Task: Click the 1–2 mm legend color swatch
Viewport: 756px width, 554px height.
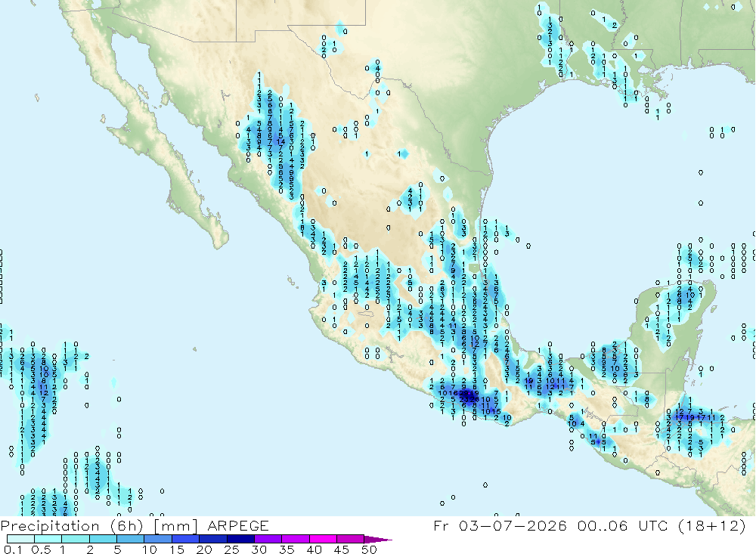Action: tap(76, 539)
